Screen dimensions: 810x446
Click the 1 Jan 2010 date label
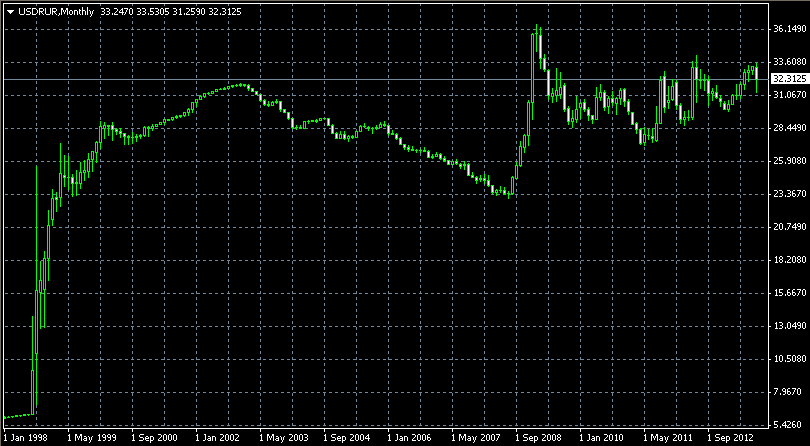[602, 438]
